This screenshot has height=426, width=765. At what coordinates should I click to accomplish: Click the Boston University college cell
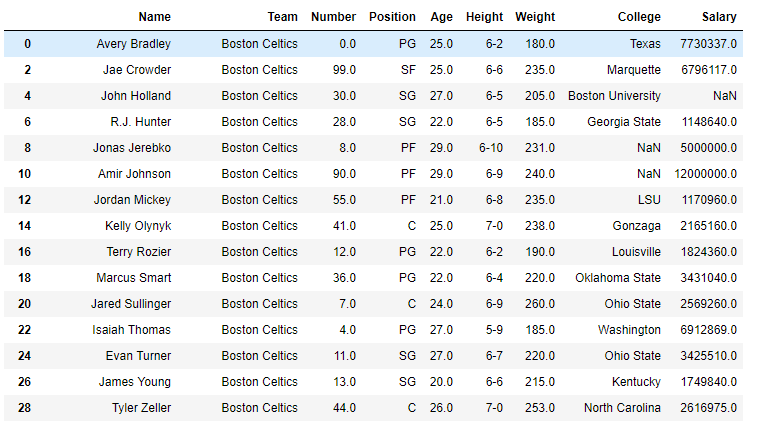tap(614, 96)
